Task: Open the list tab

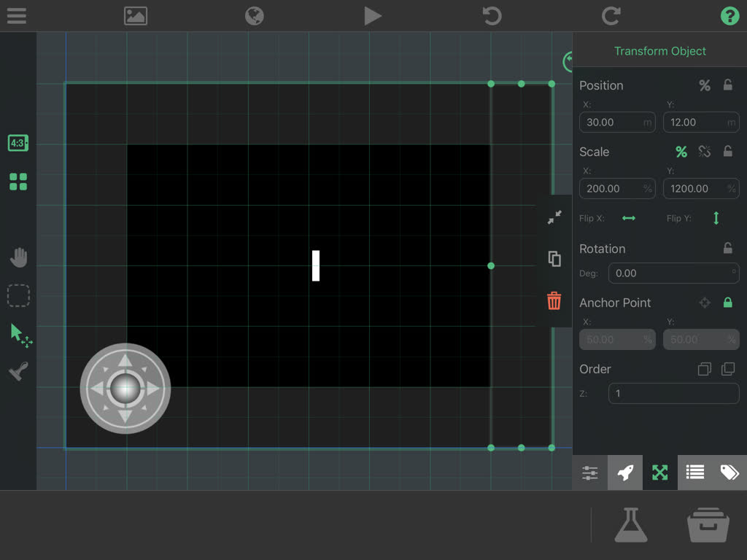Action: click(x=695, y=472)
